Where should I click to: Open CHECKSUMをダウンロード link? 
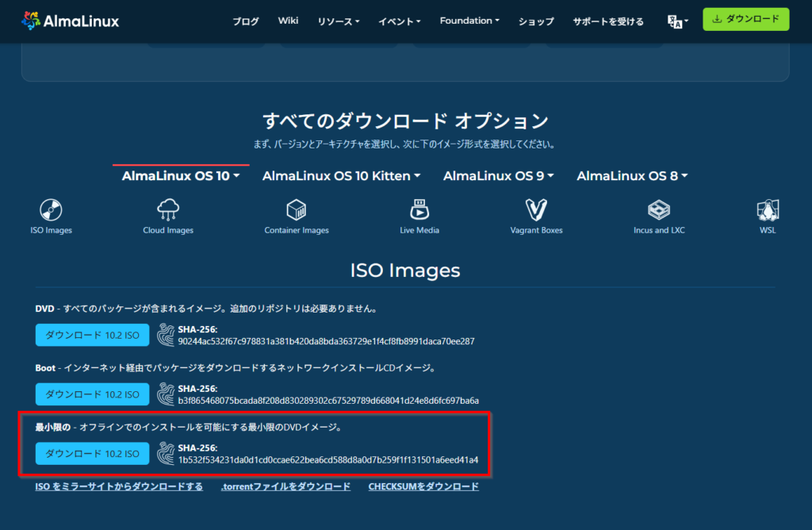(423, 486)
